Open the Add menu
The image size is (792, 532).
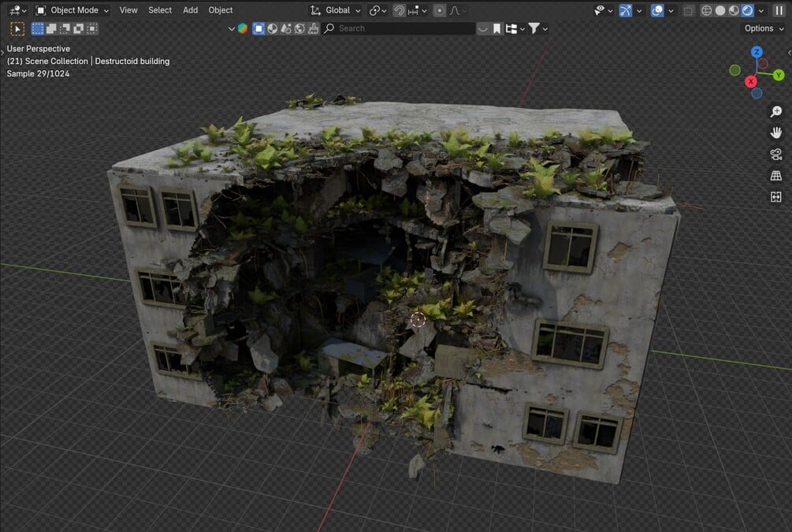(x=190, y=10)
